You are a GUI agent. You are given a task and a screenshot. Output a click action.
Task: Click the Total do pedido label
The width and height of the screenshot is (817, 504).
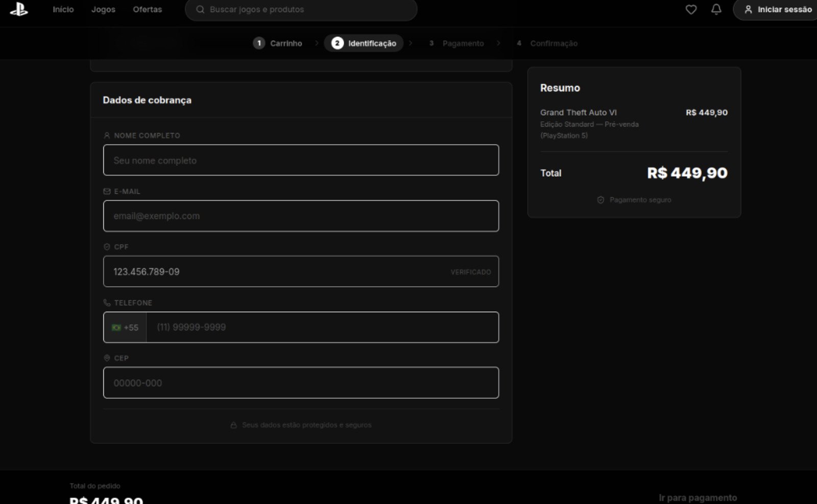tap(95, 486)
